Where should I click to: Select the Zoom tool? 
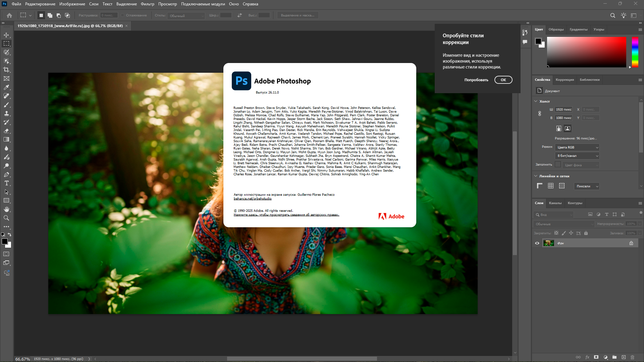[x=6, y=218]
